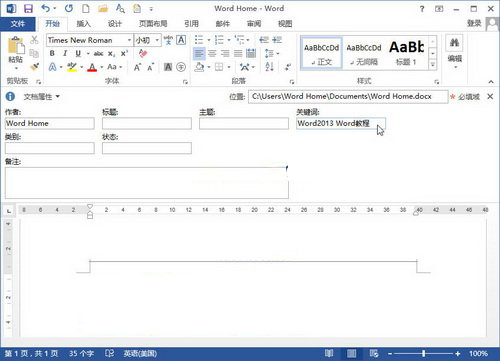This screenshot has height=361, width=500.
Task: Click the Shrink Font icon
Action: pyautogui.click(x=151, y=67)
